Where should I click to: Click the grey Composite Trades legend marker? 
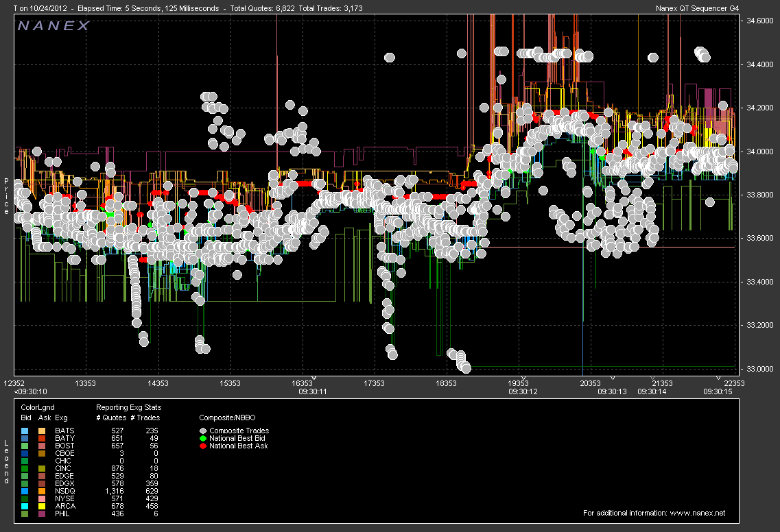pos(203,431)
